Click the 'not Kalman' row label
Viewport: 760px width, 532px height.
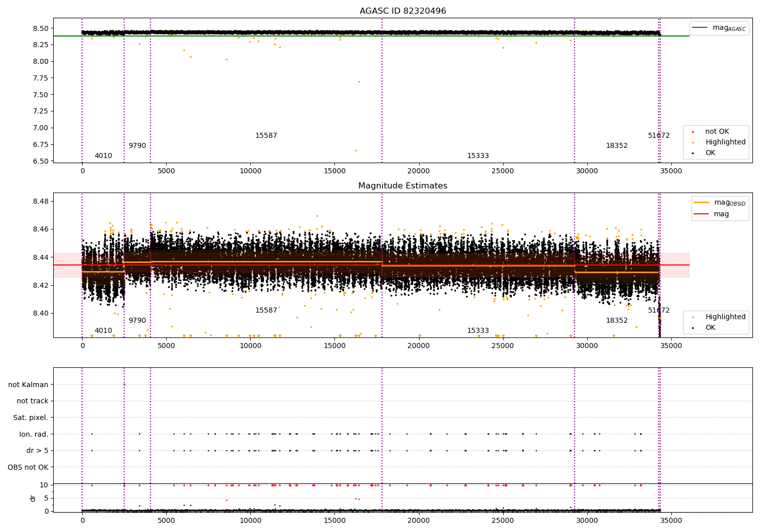[28, 385]
